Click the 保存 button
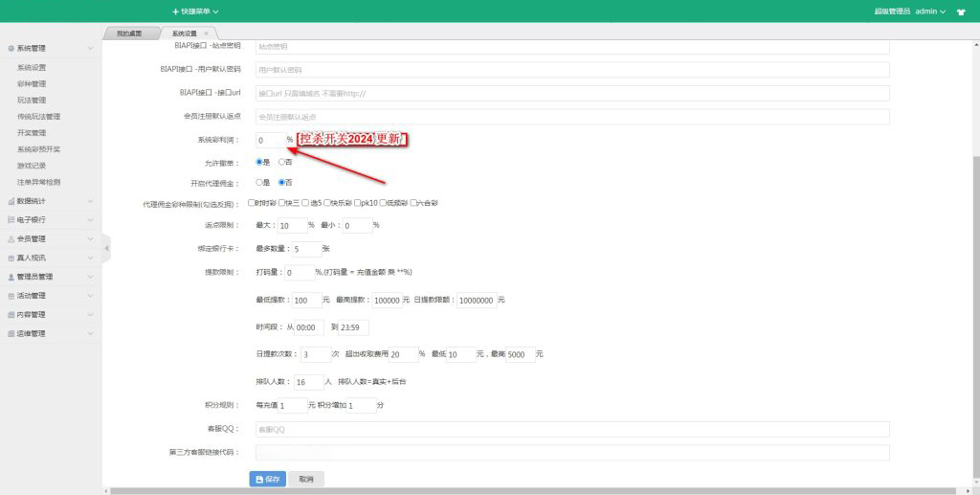 tap(267, 479)
